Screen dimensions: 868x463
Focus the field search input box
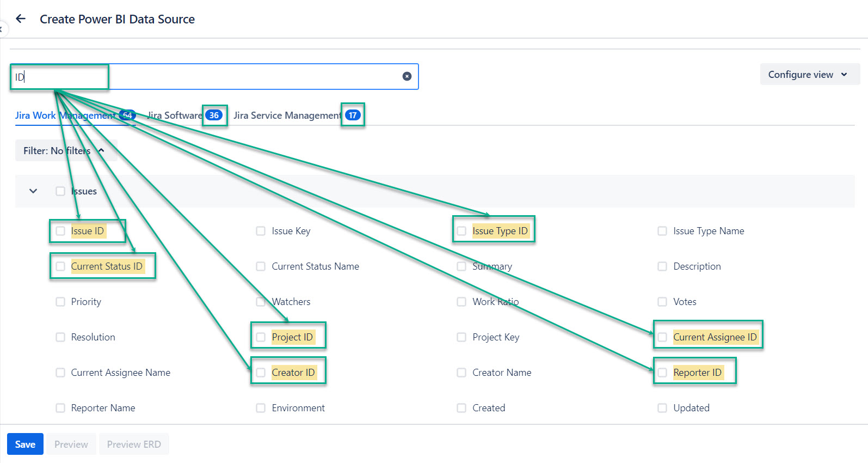[245, 77]
